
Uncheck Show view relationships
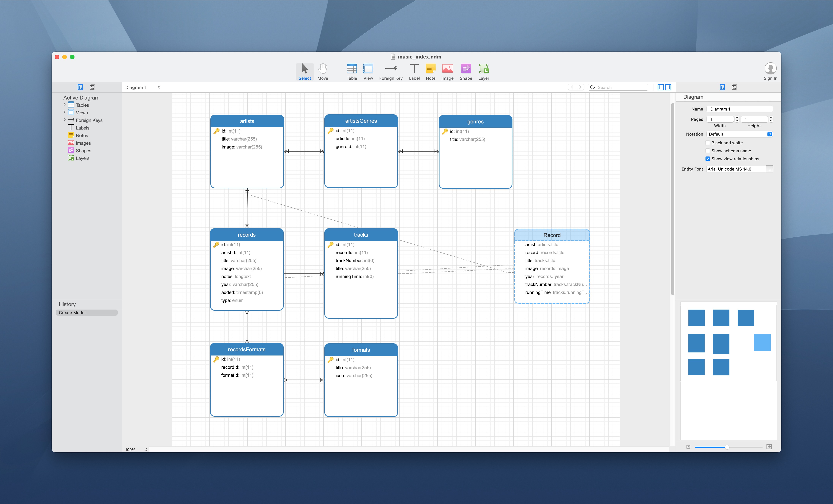(x=708, y=159)
